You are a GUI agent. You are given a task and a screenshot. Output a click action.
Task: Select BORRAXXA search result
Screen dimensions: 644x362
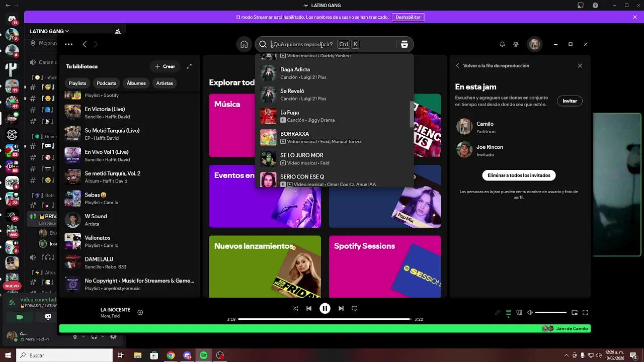(335, 137)
